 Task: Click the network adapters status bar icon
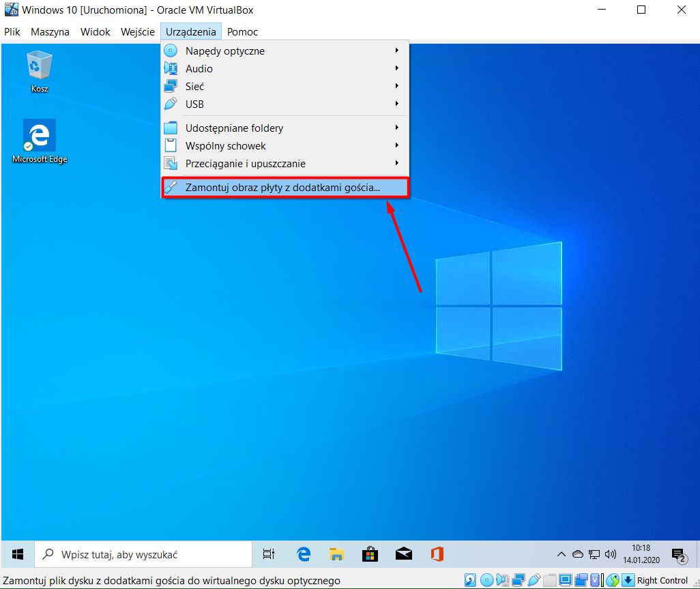click(x=519, y=580)
